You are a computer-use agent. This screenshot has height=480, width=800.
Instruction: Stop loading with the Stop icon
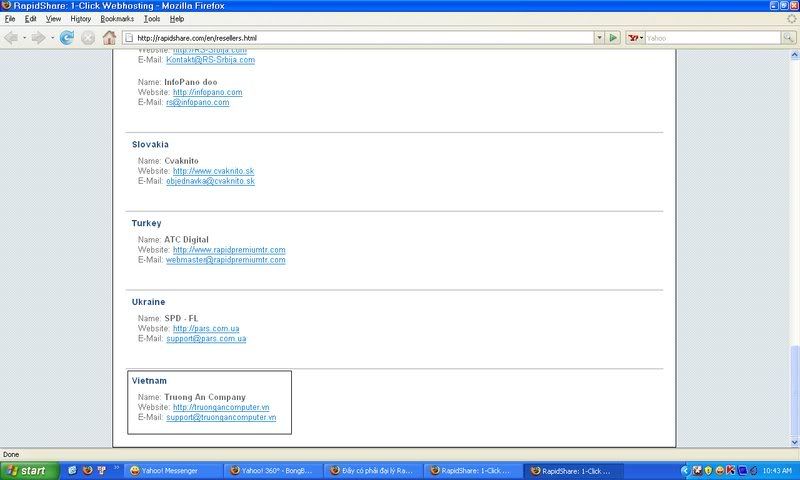click(x=88, y=38)
